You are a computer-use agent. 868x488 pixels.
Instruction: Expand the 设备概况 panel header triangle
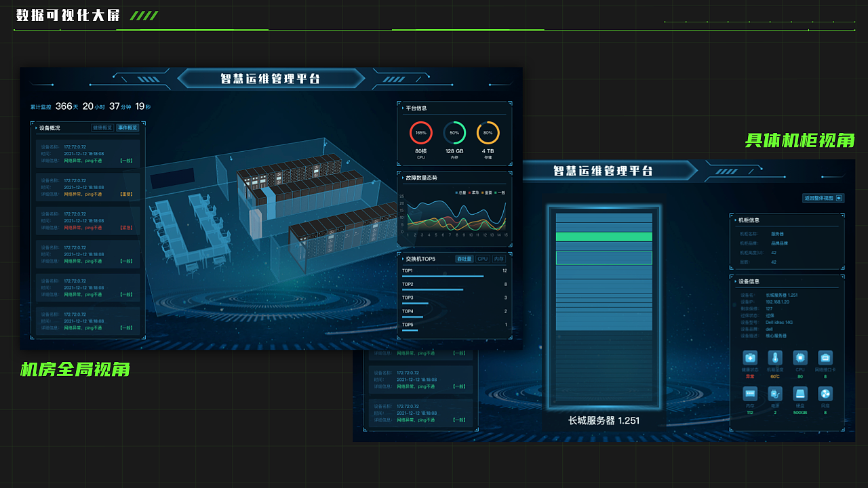(x=36, y=127)
